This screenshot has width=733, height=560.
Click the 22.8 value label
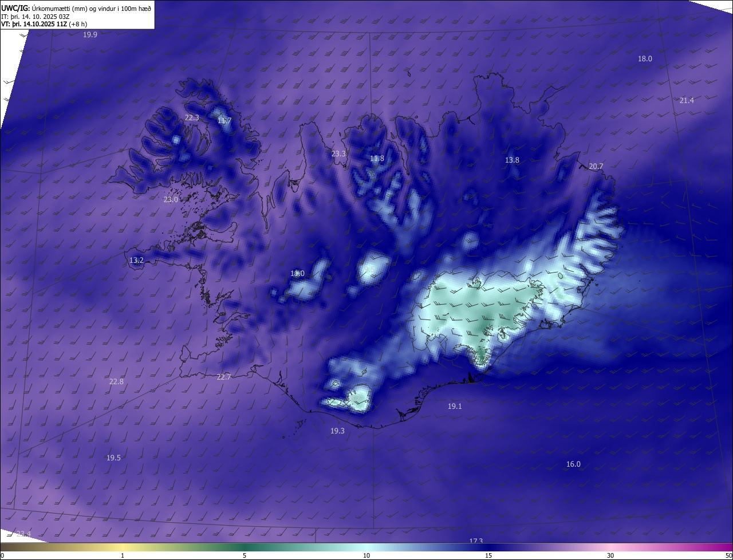click(116, 382)
